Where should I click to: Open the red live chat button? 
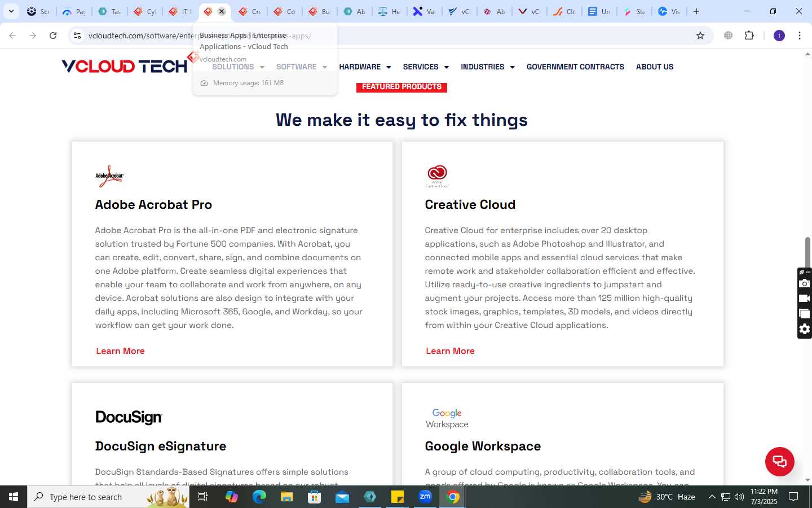(779, 461)
